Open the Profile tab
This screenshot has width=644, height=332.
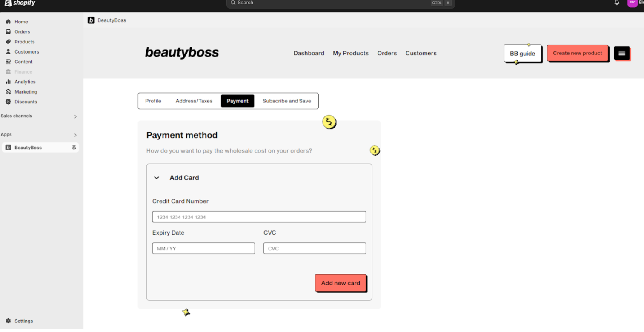coord(153,101)
